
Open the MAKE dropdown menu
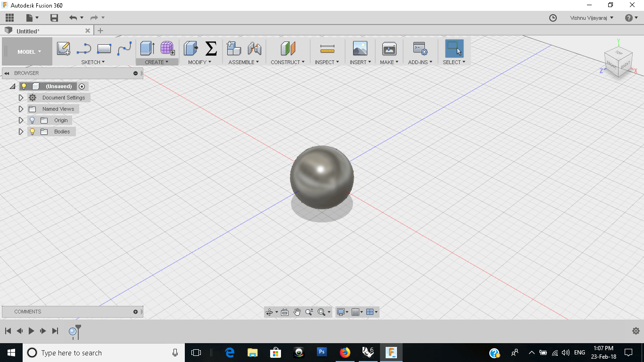click(389, 62)
